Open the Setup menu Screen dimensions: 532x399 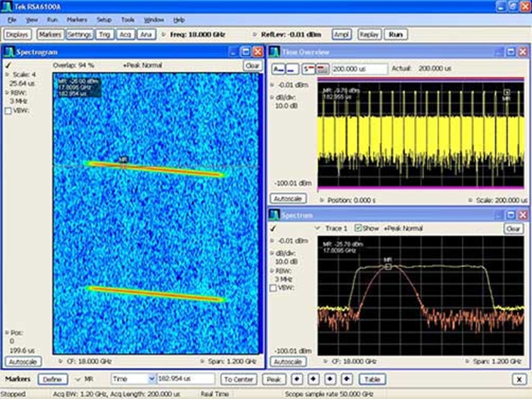click(x=104, y=20)
